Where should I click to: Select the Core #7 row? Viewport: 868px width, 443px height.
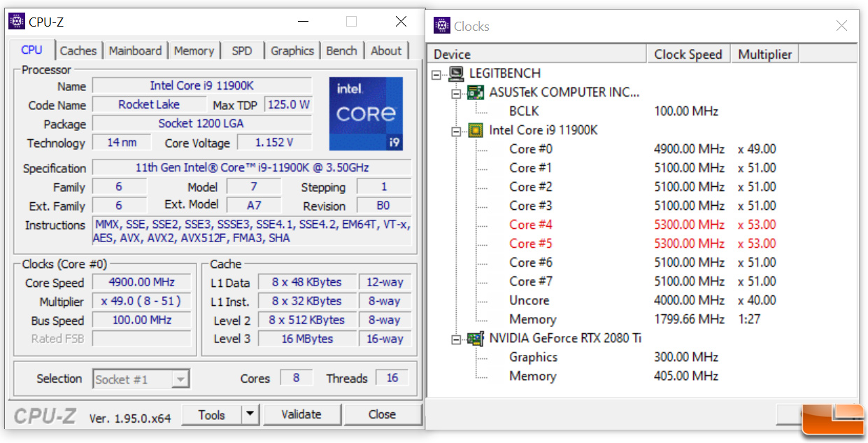531,281
